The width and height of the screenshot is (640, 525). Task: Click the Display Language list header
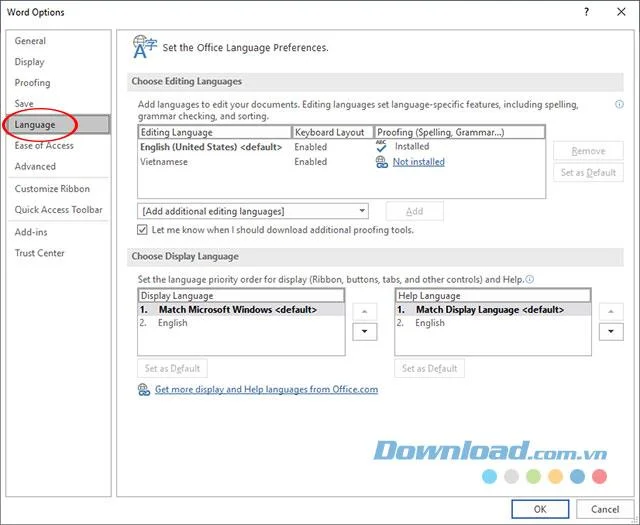click(241, 296)
